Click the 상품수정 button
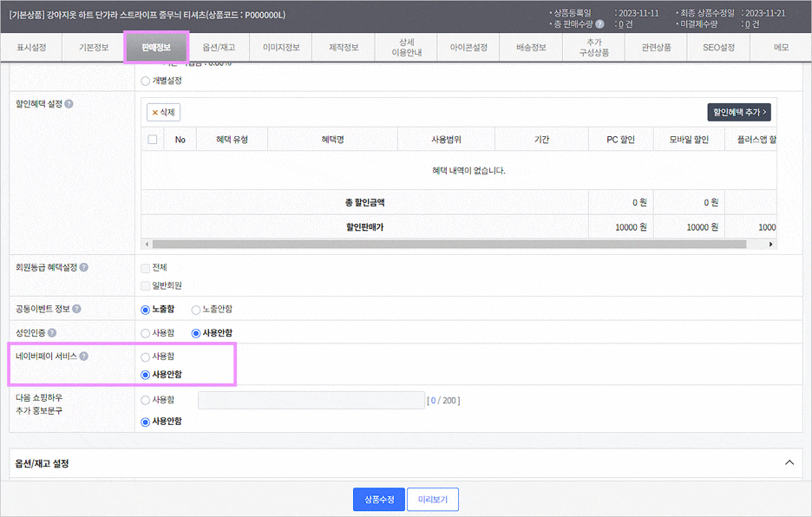Image resolution: width=812 pixels, height=517 pixels. 379,500
